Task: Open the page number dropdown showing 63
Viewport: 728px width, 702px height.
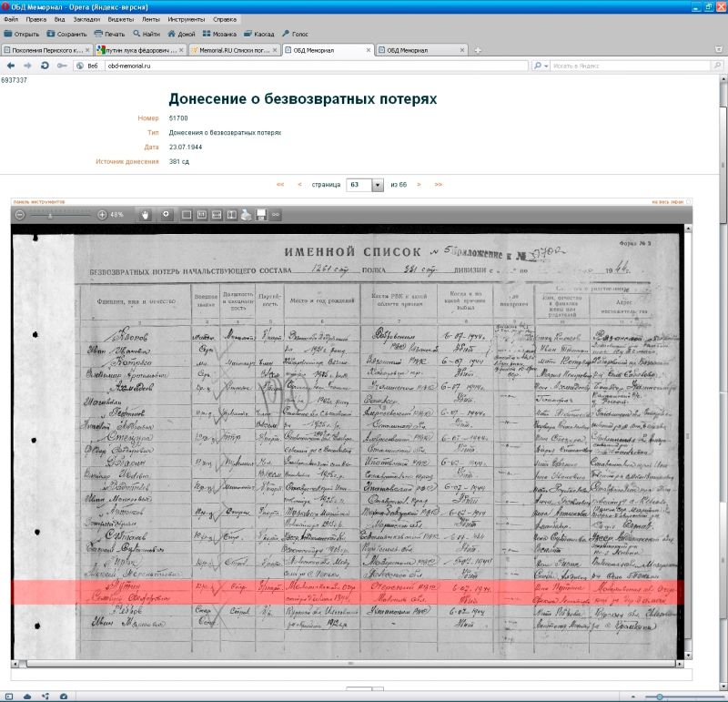Action: 378,185
